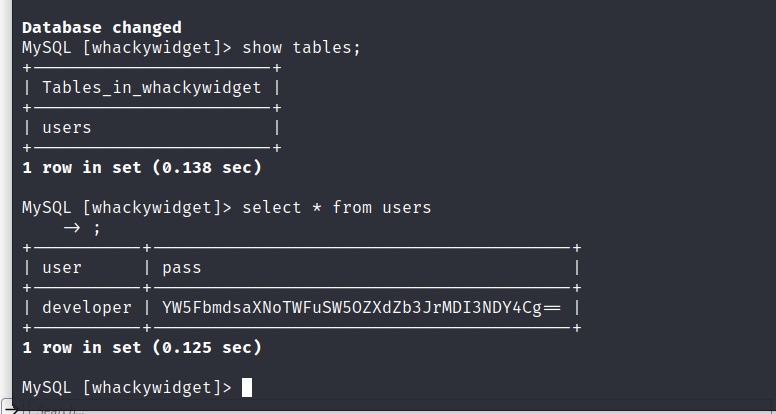Click the 'select * from users' command
776x414 pixels.
337,207
